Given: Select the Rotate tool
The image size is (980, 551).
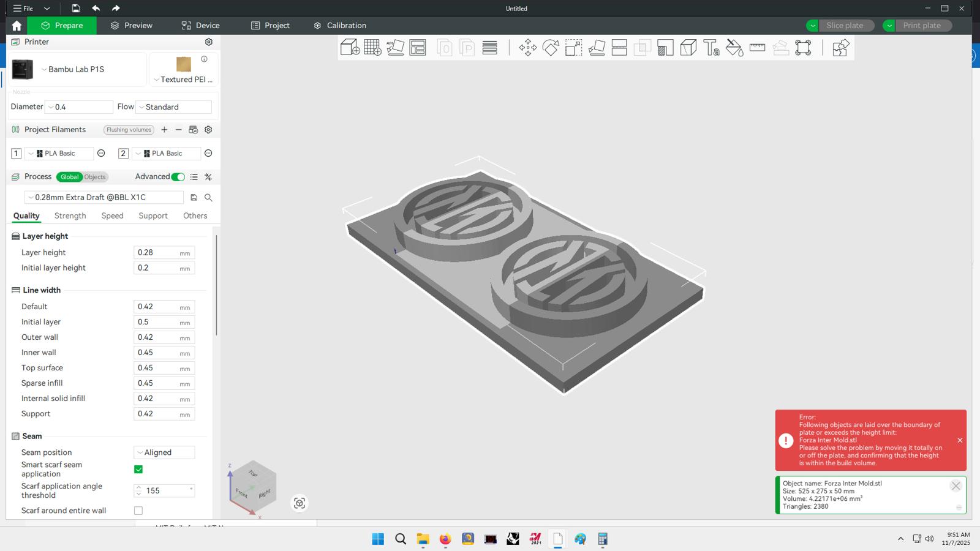Looking at the screenshot, I should pos(551,48).
